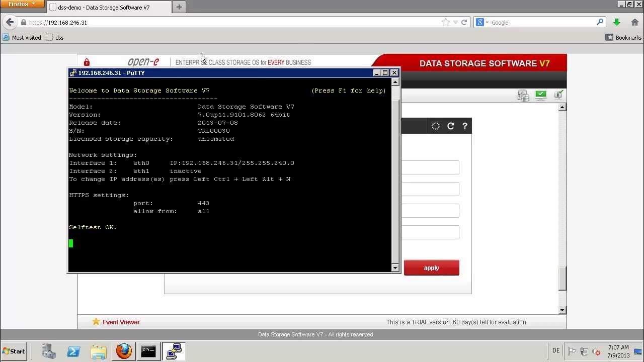Open the URL history dropdown arrow
The width and height of the screenshot is (644, 362).
pyautogui.click(x=455, y=22)
